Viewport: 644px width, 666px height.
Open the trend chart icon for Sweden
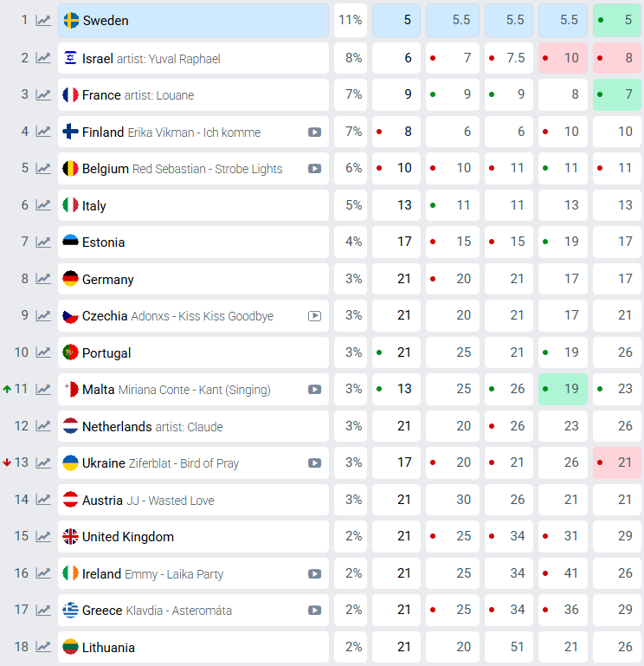(43, 21)
